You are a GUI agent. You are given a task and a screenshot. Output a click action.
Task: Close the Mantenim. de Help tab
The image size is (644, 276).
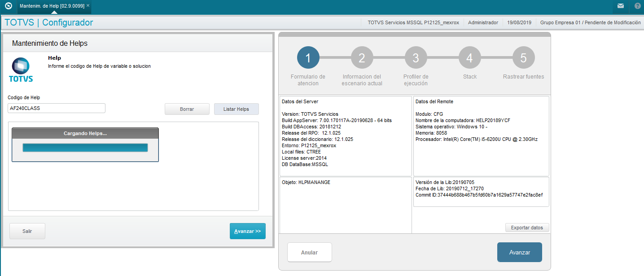pos(88,5)
